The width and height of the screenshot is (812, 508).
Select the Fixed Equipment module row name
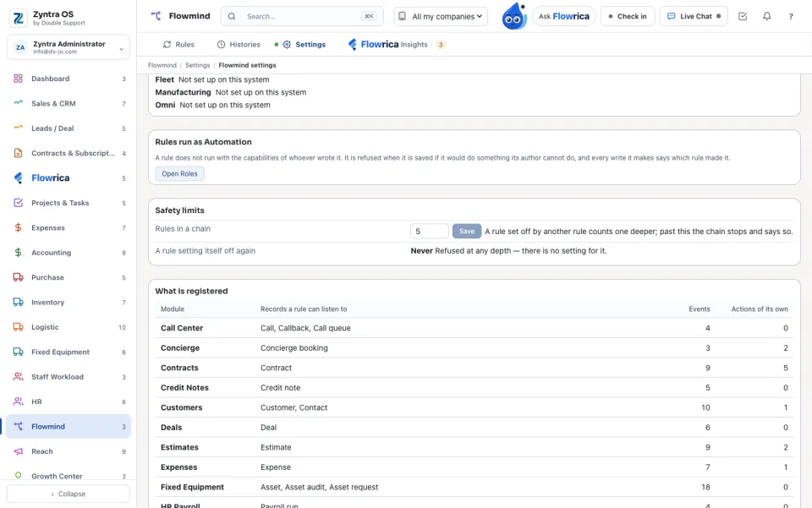(192, 488)
